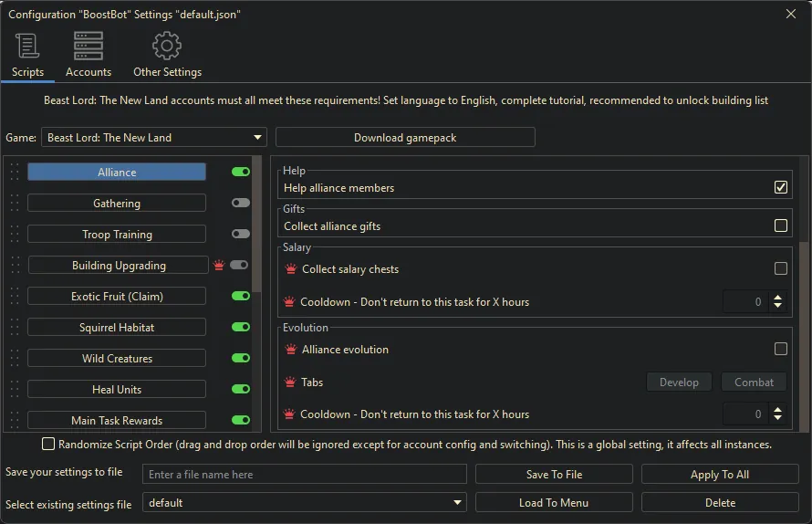Select the Heal Units script
The width and height of the screenshot is (812, 524).
coord(117,390)
